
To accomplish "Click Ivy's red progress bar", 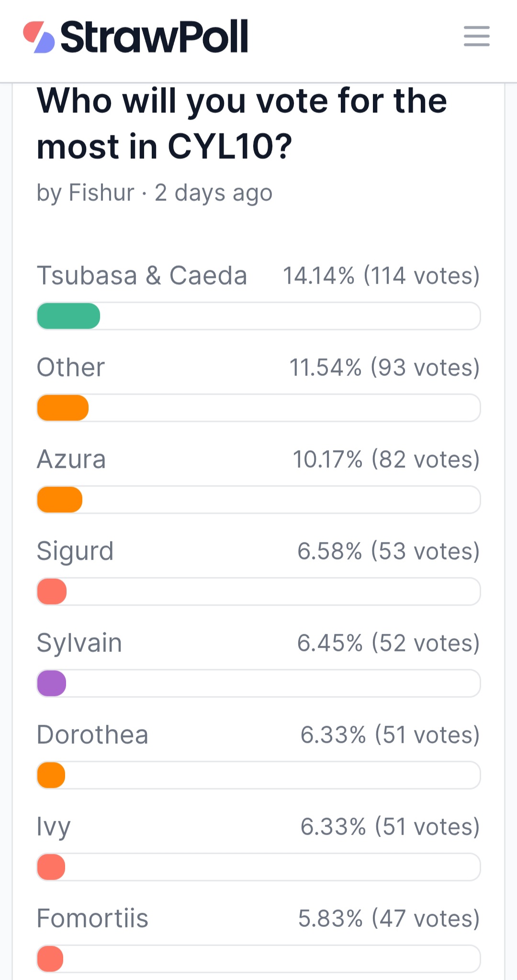I will (x=51, y=867).
